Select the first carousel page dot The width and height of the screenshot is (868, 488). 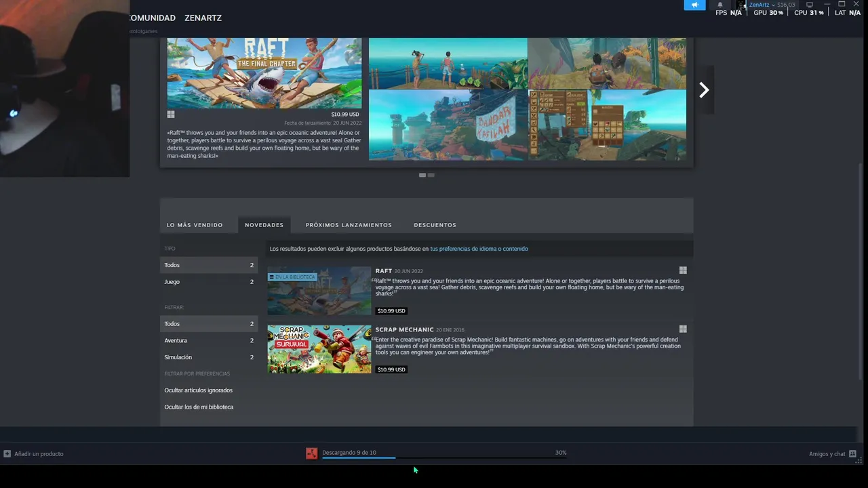pyautogui.click(x=422, y=175)
